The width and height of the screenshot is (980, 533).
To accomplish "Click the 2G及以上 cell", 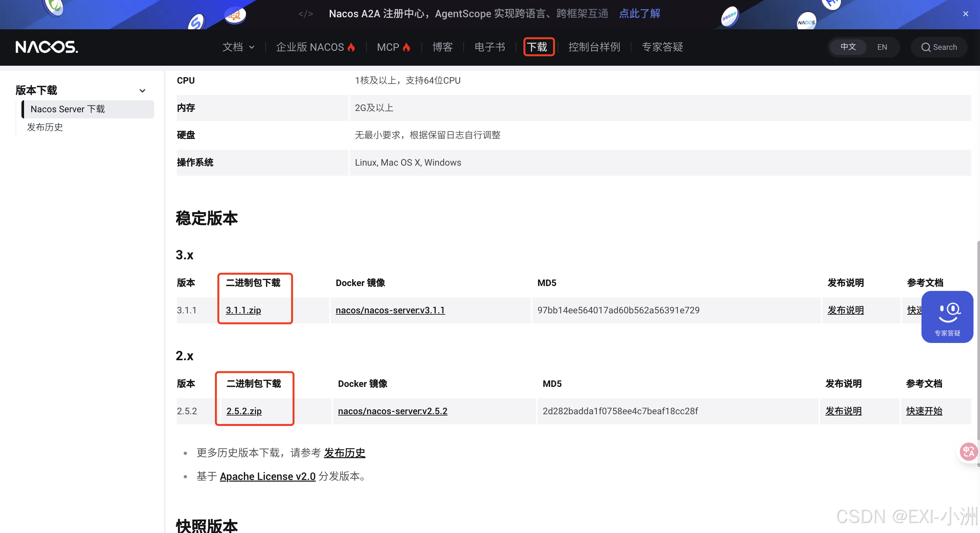I will click(x=374, y=108).
